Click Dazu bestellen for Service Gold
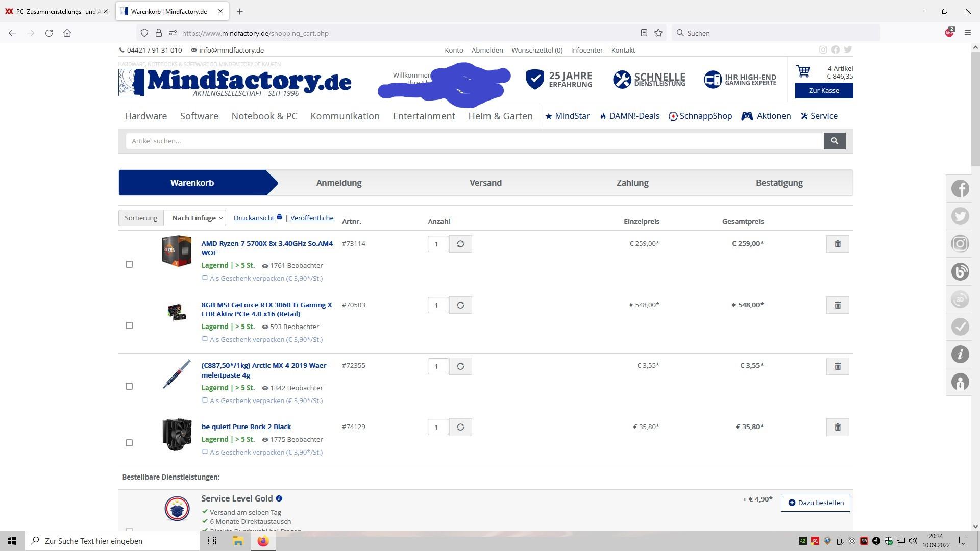This screenshot has height=551, width=980. 816,503
